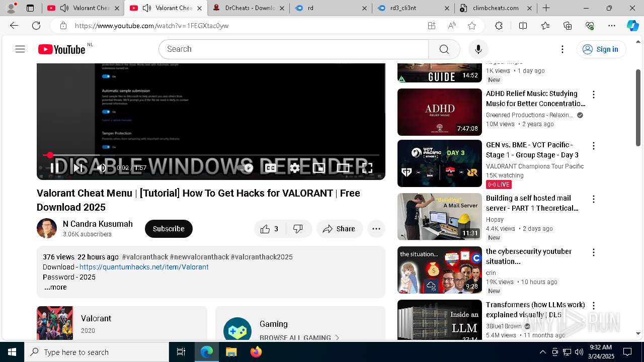Toggle closed captions in player

[x=271, y=168]
